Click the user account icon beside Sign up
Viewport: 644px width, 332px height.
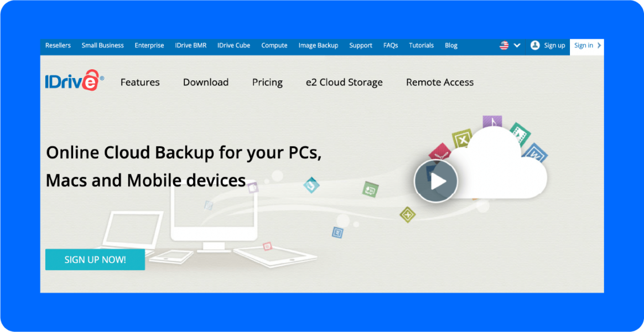(x=534, y=45)
